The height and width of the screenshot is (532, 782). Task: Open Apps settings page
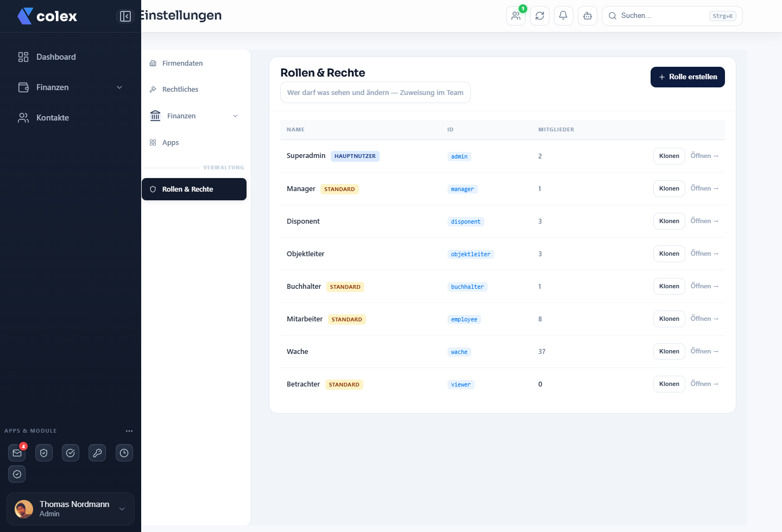(x=194, y=143)
